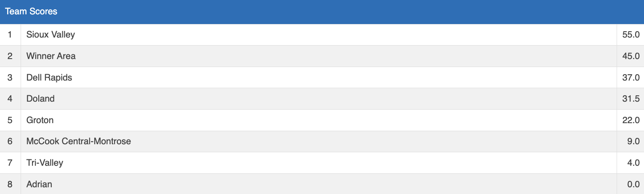Open the McCook Central-Montrose team entry
This screenshot has height=194, width=644.
[79, 141]
